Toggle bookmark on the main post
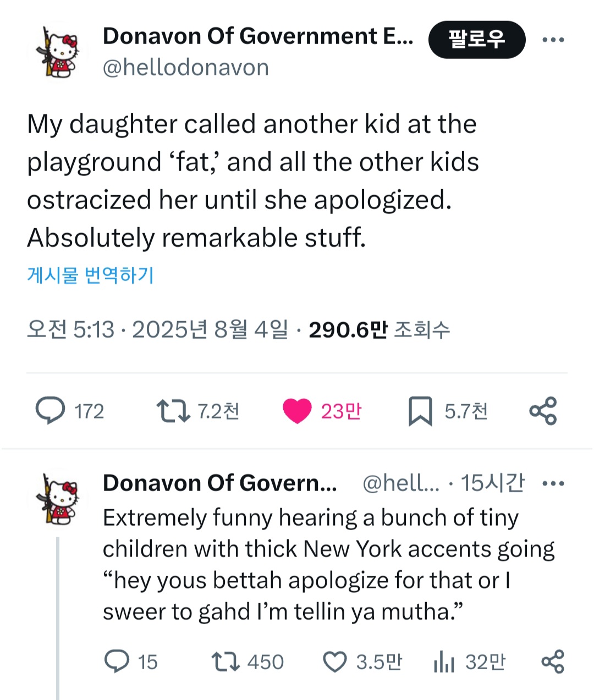Image resolution: width=594 pixels, height=700 pixels. click(x=420, y=411)
